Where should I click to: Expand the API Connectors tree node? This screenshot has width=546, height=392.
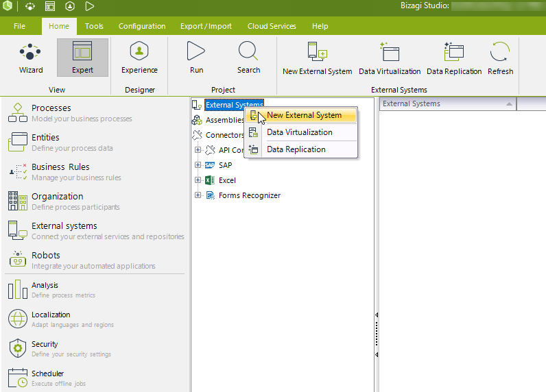(x=198, y=150)
